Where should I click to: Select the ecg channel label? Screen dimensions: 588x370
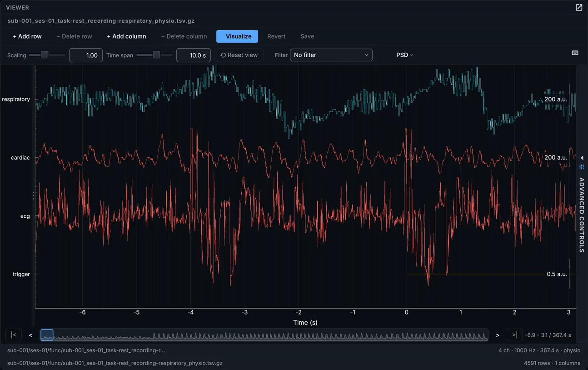(25, 216)
